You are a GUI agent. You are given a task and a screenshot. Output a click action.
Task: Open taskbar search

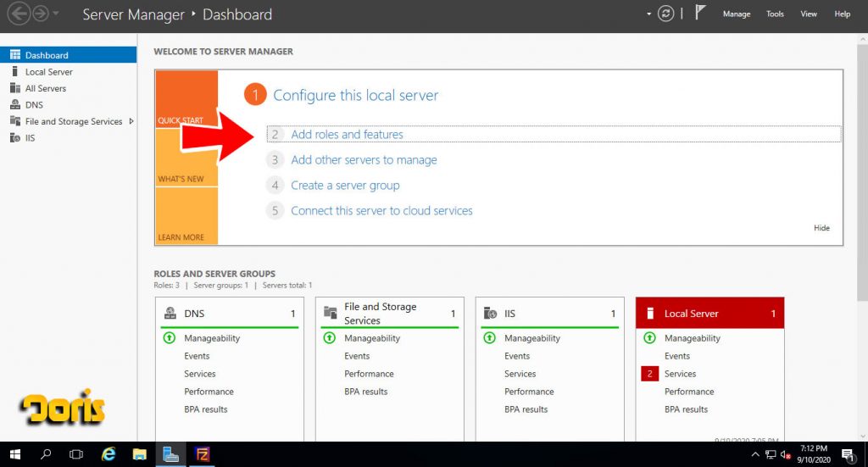click(46, 454)
